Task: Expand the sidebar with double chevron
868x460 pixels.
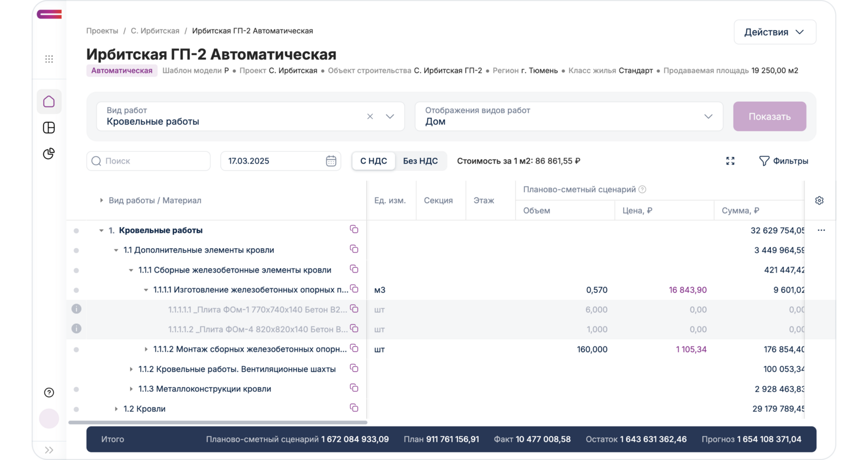Action: 49,450
